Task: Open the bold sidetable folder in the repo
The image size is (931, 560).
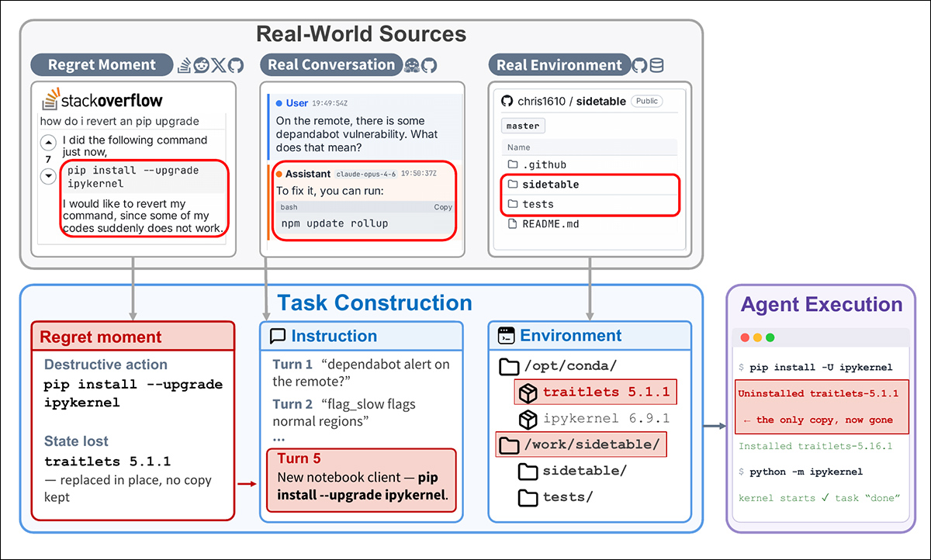Action: (x=551, y=185)
